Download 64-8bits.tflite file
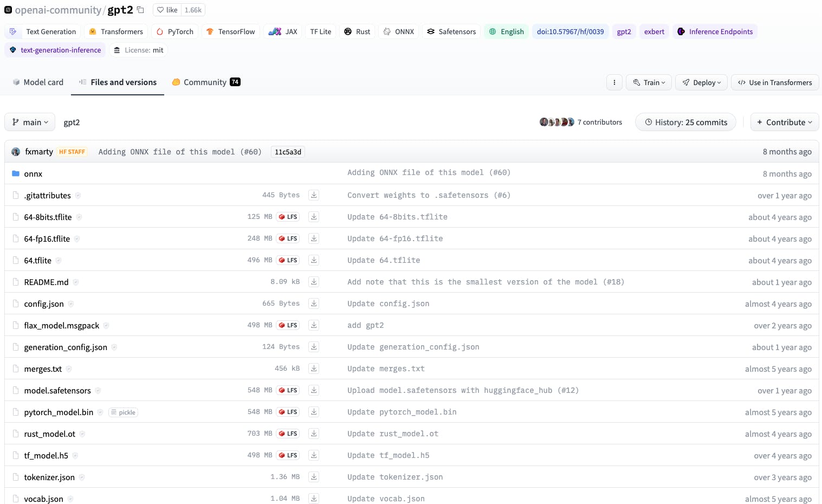The image size is (822, 504). pos(314,217)
